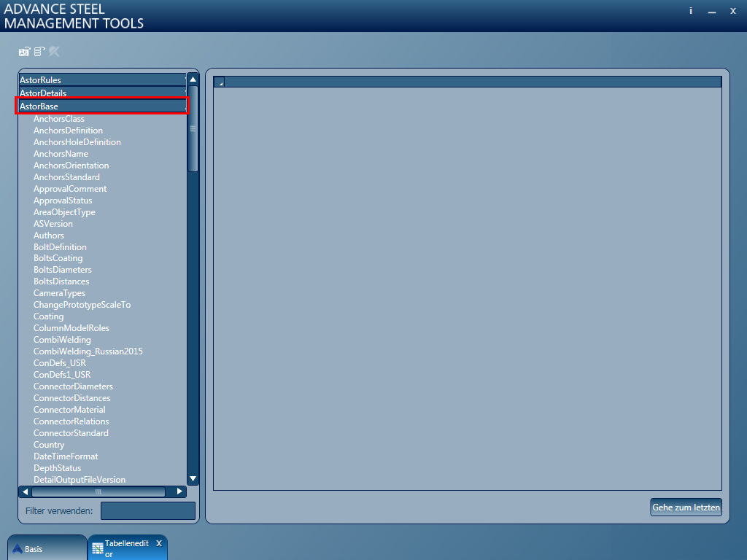Expand the AstorDetails database group

[x=103, y=93]
